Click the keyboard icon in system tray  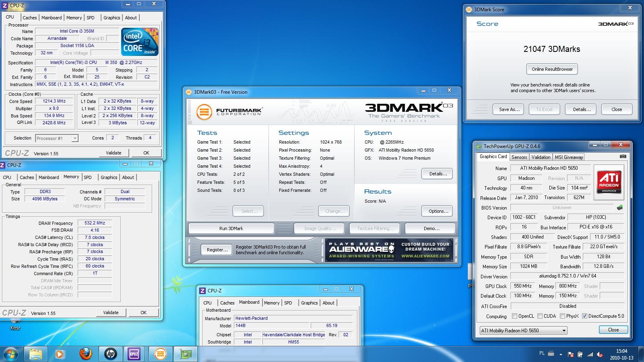coord(551,354)
